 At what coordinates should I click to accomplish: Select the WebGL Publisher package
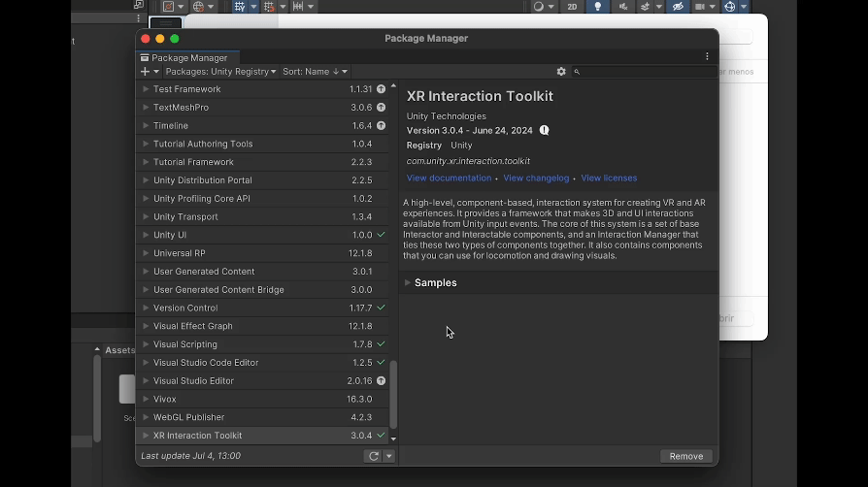pyautogui.click(x=262, y=417)
